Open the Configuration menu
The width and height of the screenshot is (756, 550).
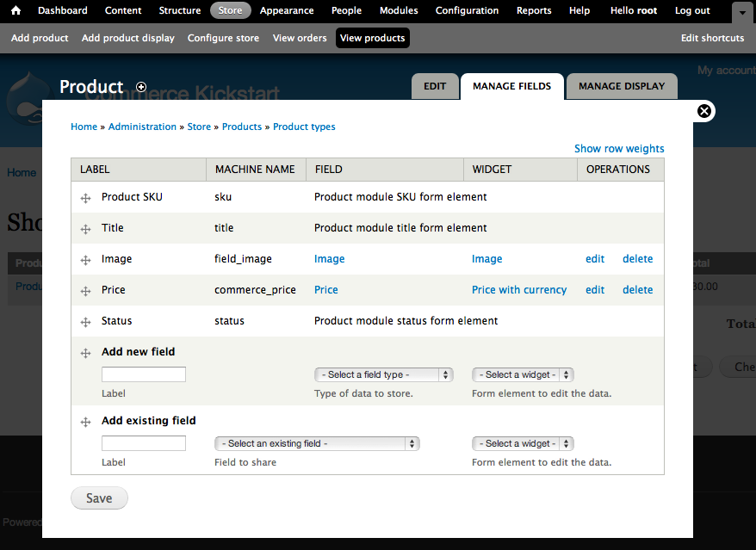pos(467,10)
